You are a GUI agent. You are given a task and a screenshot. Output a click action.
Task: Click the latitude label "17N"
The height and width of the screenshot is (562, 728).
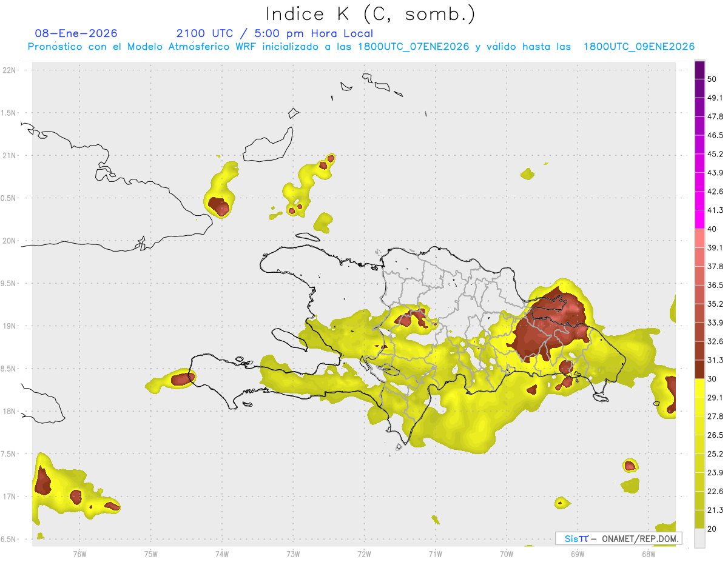[x=9, y=497]
